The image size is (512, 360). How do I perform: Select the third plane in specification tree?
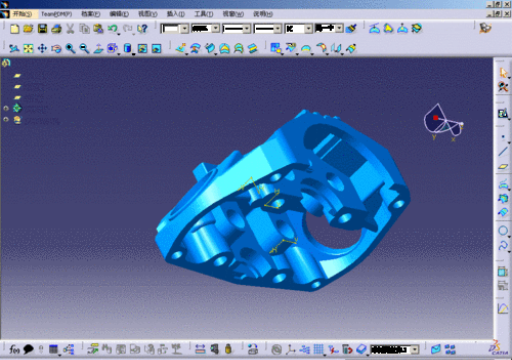pyautogui.click(x=17, y=98)
